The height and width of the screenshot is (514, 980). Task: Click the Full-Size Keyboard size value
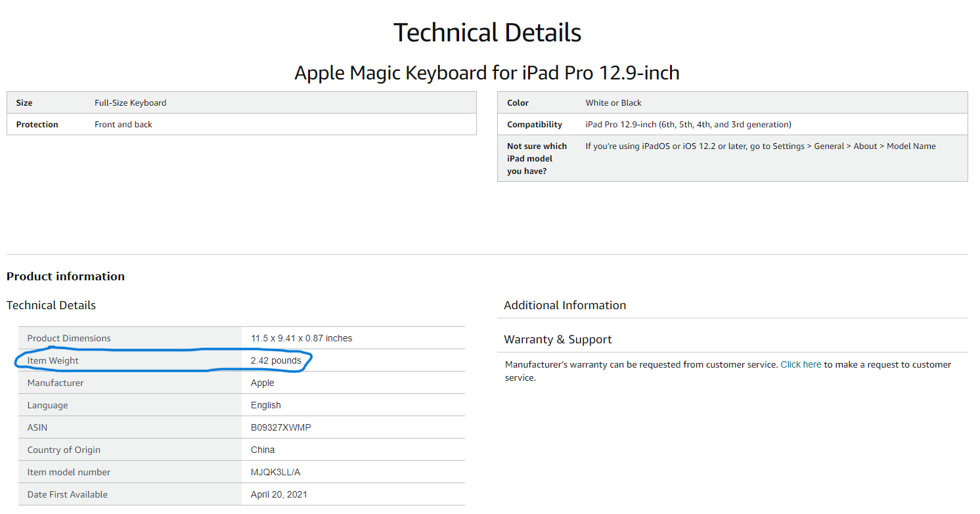click(x=131, y=102)
